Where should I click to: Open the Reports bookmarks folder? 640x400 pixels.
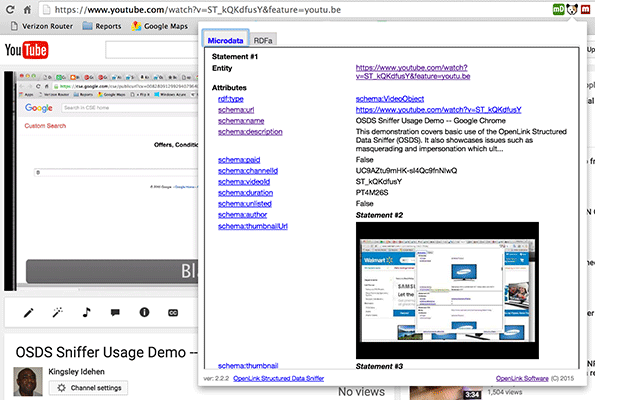click(102, 26)
